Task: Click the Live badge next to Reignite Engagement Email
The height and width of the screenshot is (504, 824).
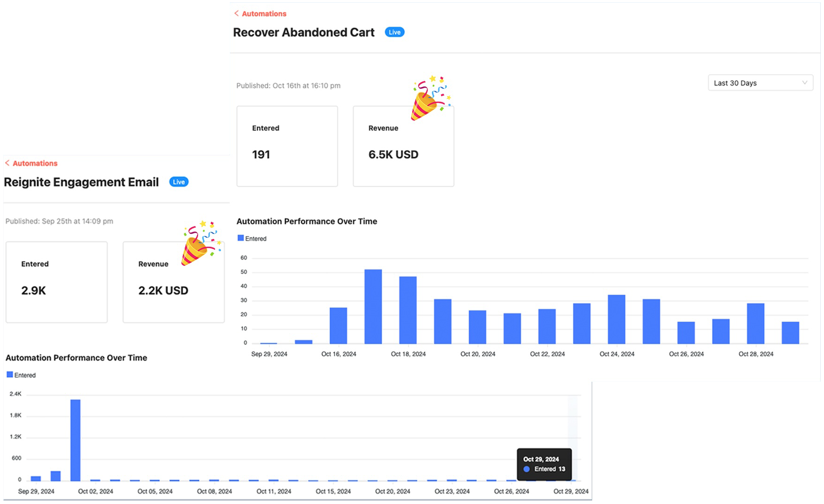Action: [x=179, y=182]
